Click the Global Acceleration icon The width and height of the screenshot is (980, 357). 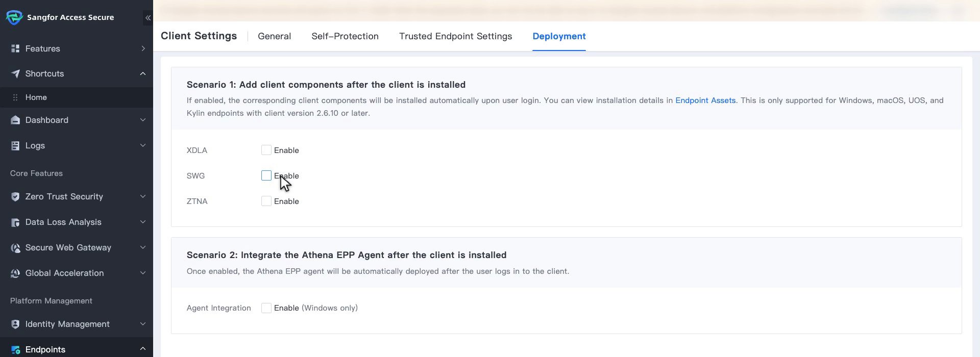15,273
